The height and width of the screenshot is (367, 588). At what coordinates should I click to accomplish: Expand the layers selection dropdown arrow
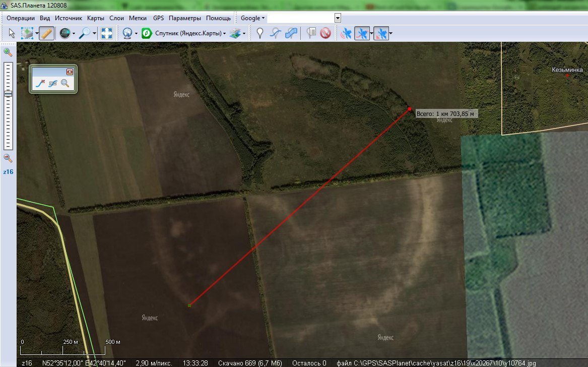click(x=244, y=33)
